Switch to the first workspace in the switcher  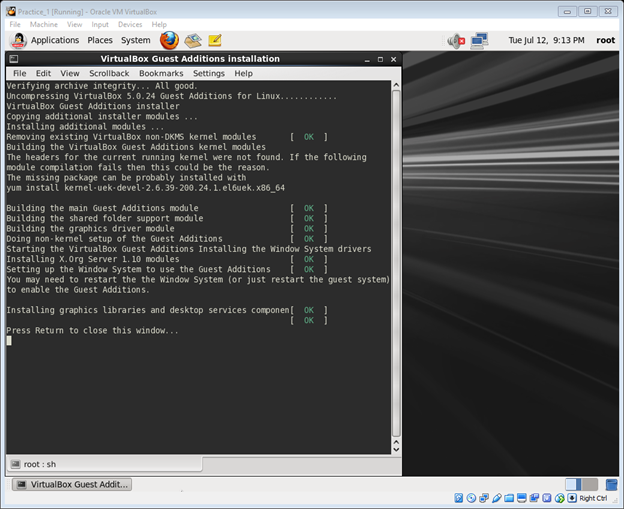[573, 484]
